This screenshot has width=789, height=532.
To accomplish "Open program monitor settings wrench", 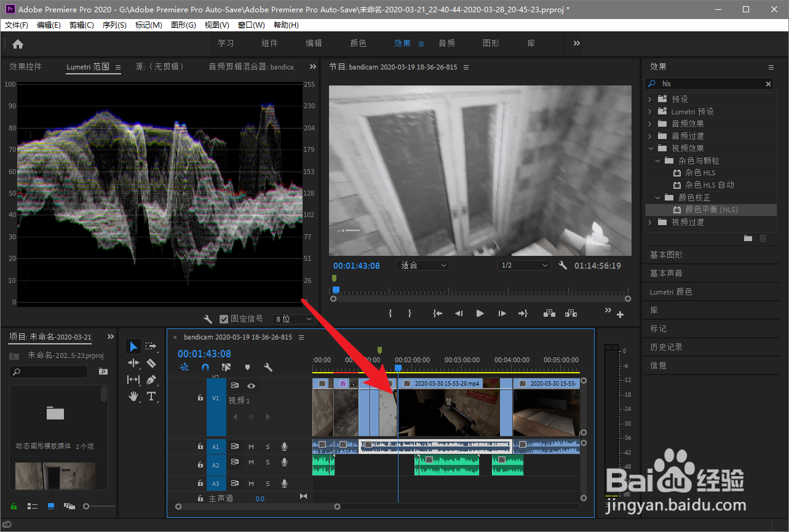I will click(562, 266).
